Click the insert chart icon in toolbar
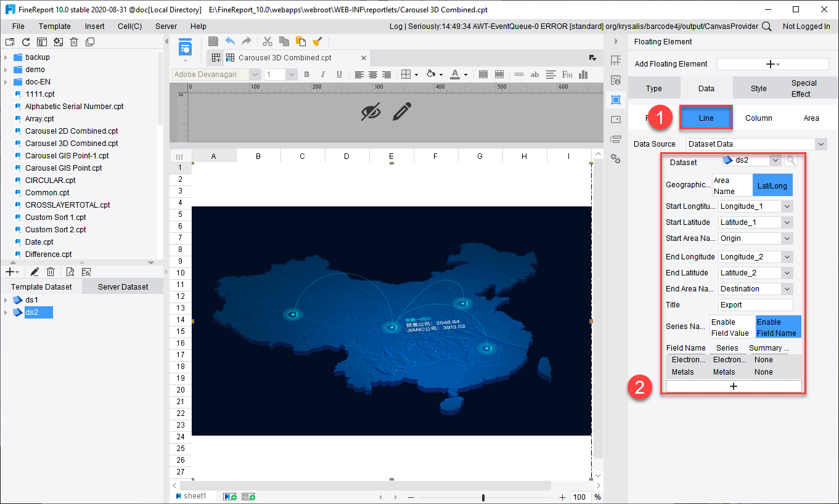839x504 pixels. click(583, 75)
